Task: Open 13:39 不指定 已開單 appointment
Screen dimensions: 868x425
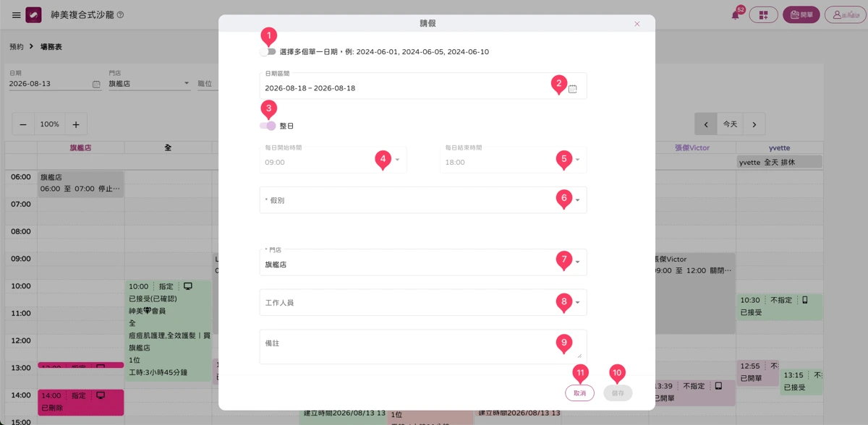Action: point(693,392)
